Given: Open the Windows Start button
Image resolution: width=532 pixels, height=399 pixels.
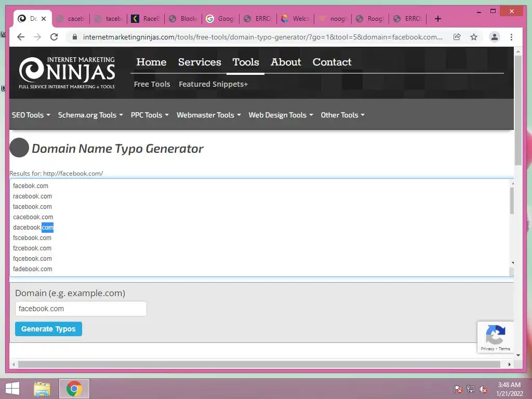Looking at the screenshot, I should pos(12,389).
